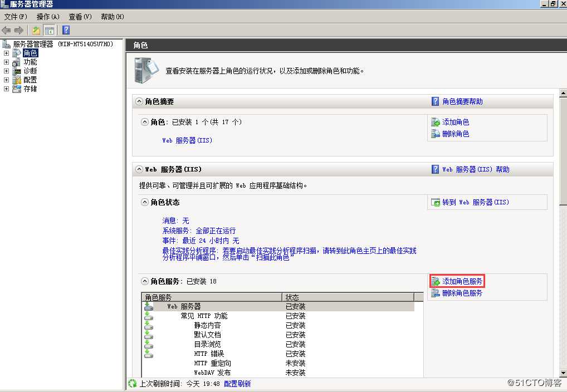Collapse the 角色服务 subsection
This screenshot has height=392, width=567.
(x=145, y=281)
